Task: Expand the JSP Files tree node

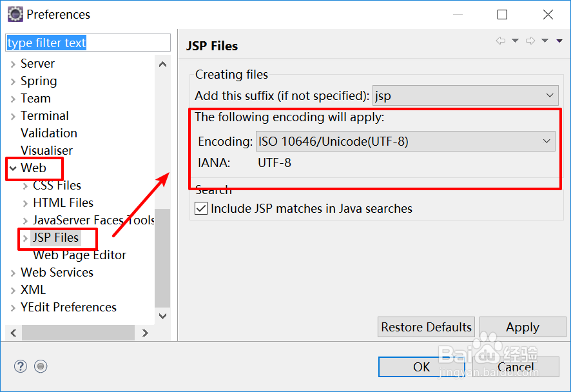Action: point(25,239)
